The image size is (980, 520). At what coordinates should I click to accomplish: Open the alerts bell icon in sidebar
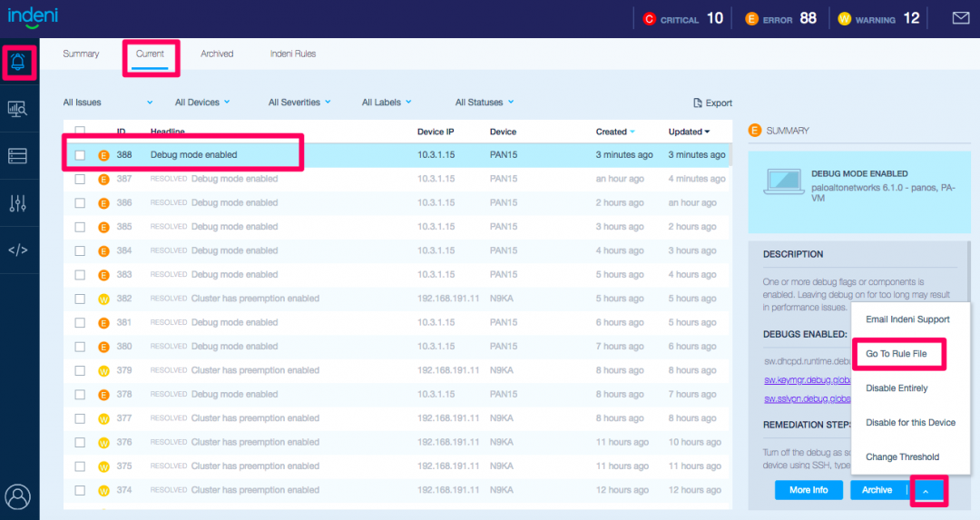pyautogui.click(x=18, y=62)
